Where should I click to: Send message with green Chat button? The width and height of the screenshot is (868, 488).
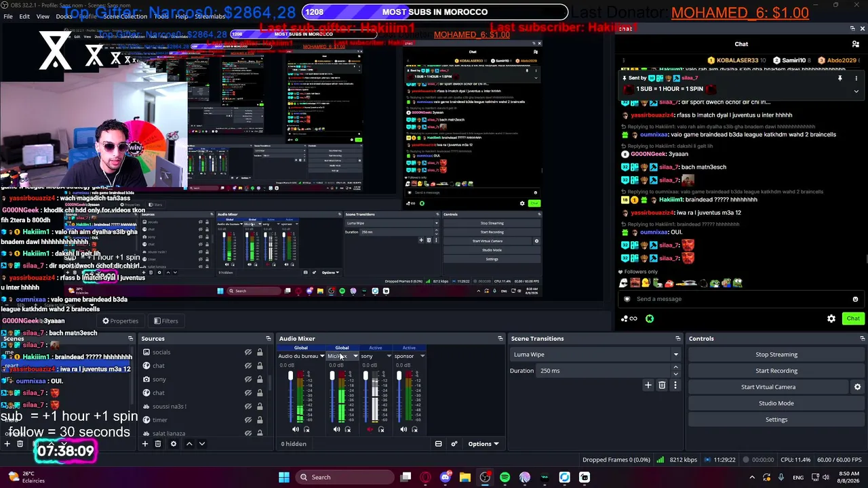point(853,319)
